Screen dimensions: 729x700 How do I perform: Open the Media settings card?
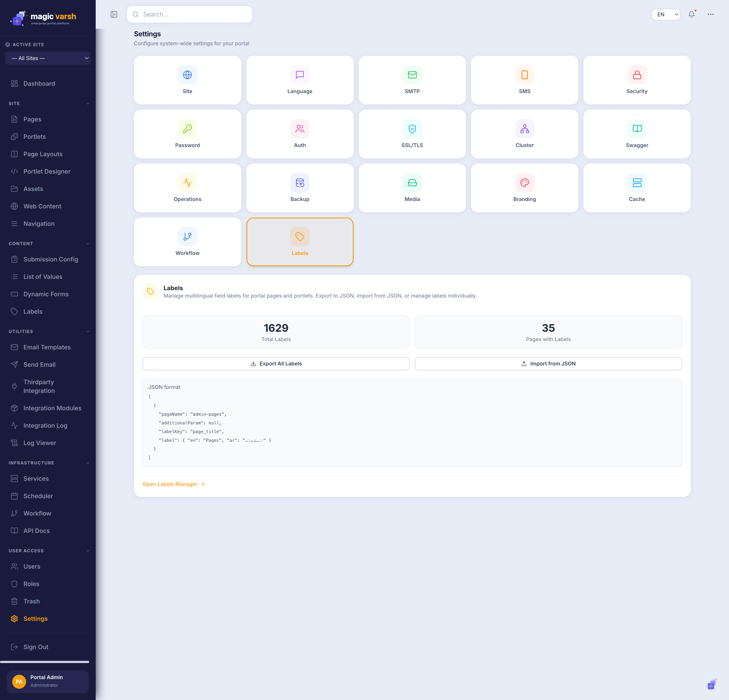point(412,188)
